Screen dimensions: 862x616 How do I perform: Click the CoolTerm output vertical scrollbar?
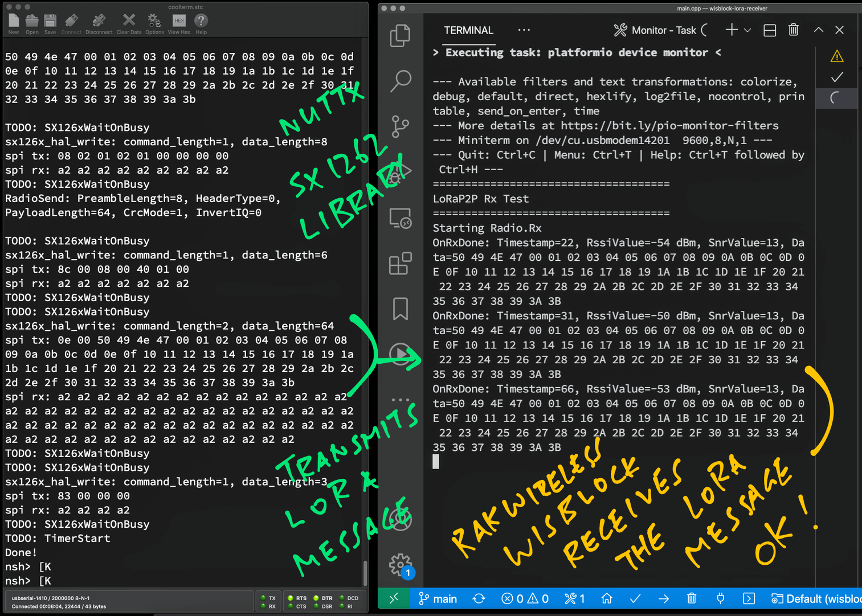365,571
